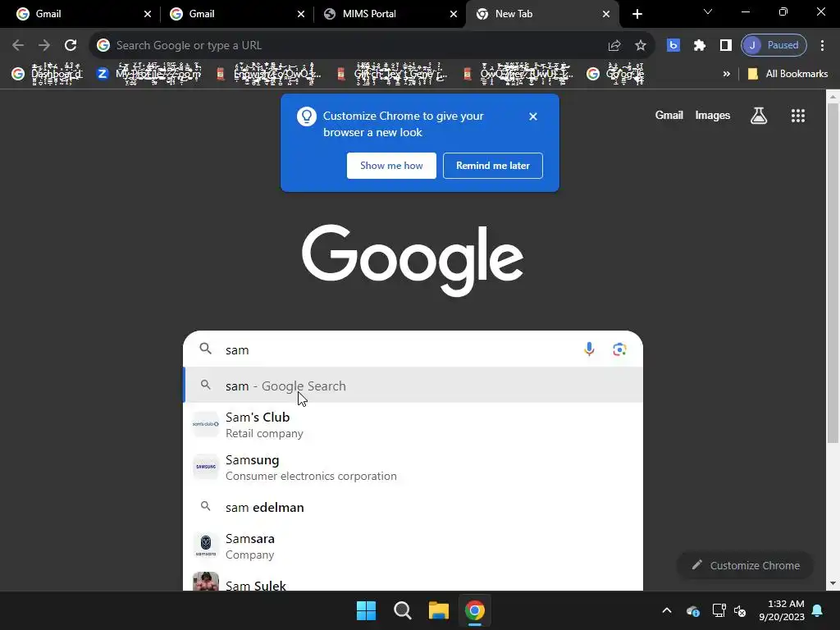Open Search Labs flask icon
The image size is (840, 630).
[x=758, y=115]
